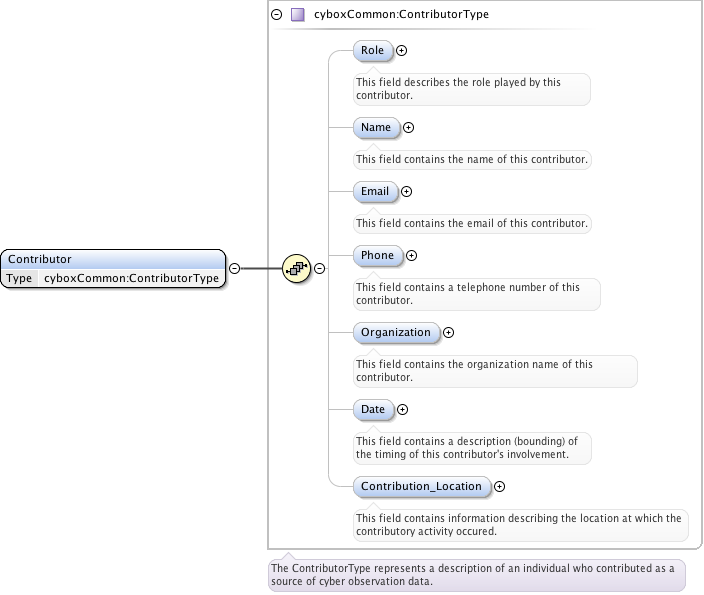Click the sequence compositor icon
The width and height of the screenshot is (704, 595).
[296, 268]
